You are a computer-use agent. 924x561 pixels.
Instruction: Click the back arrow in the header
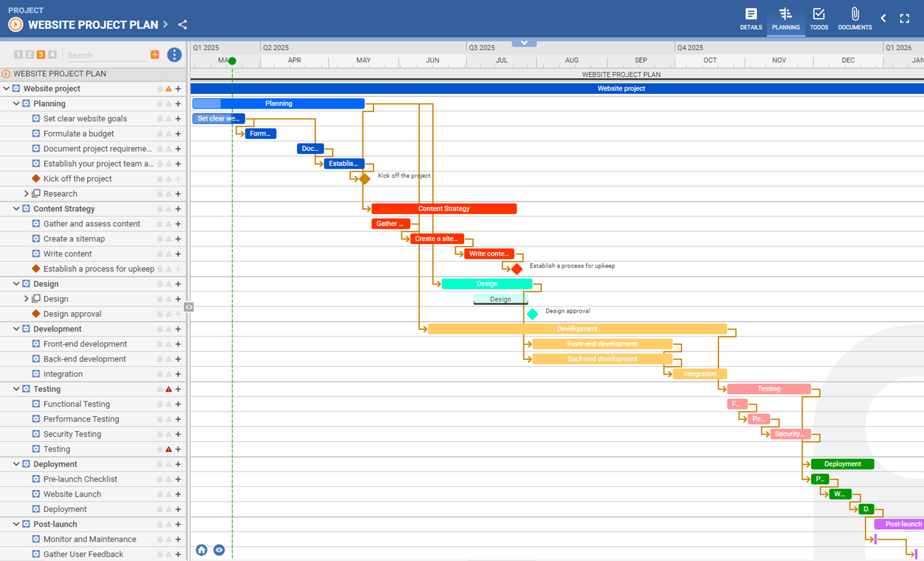click(x=883, y=18)
